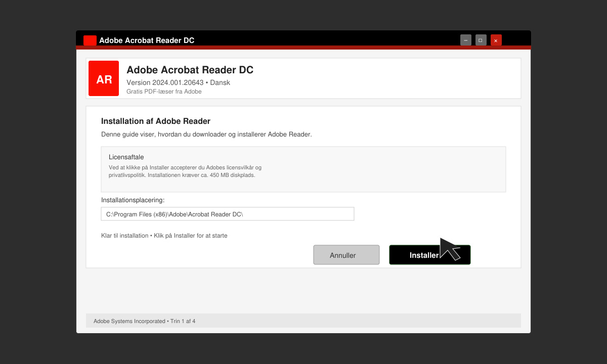Minimize the Adobe Acrobat Reader DC window
The image size is (607, 364).
[466, 40]
